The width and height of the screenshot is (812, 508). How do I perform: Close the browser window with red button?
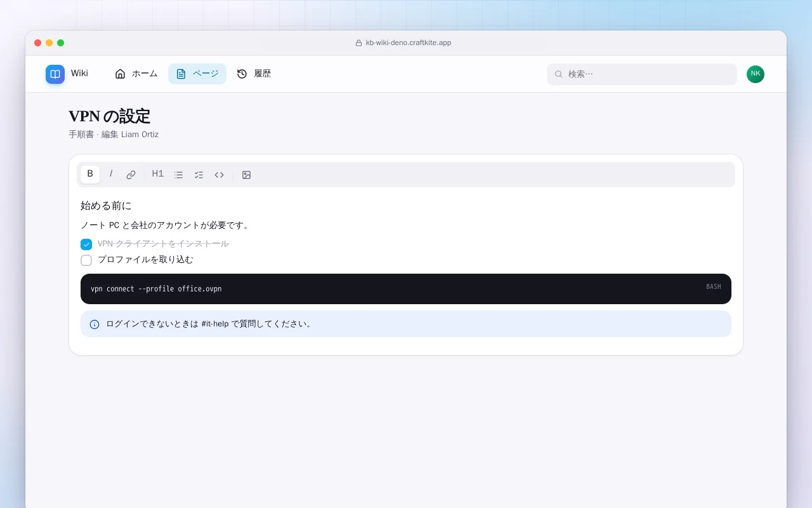38,43
